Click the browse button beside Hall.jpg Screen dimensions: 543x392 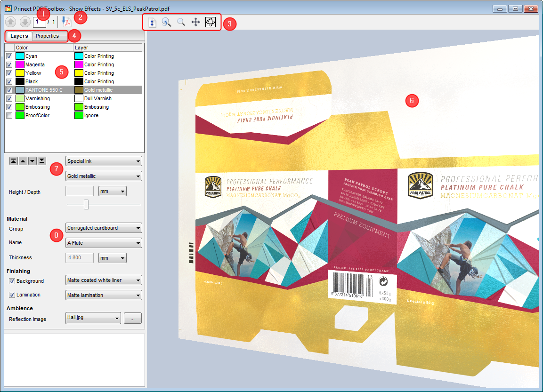[x=132, y=319]
